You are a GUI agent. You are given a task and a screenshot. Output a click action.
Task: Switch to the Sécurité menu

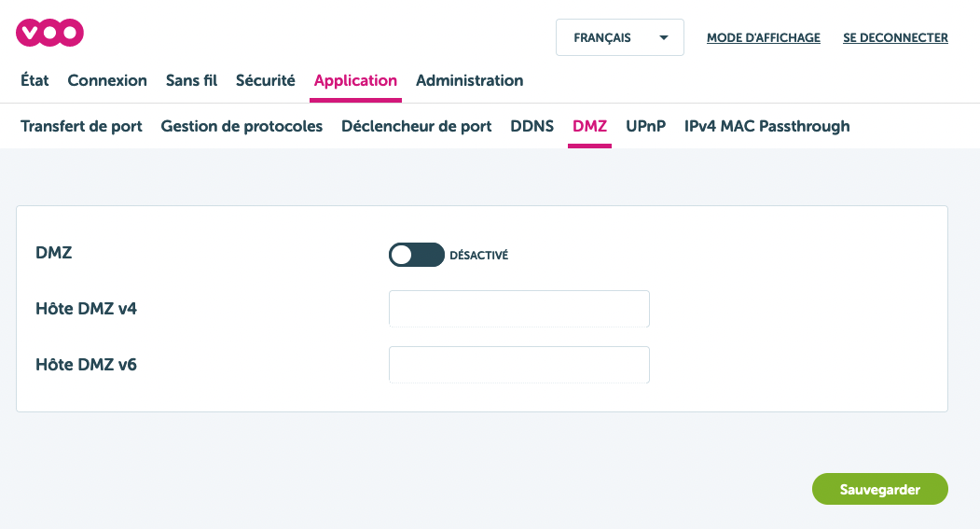pos(265,81)
